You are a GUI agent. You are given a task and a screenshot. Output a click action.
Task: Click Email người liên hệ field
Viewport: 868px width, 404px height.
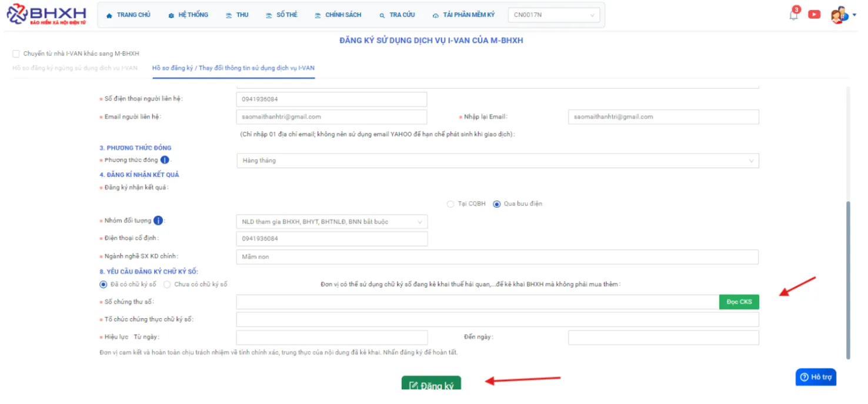click(332, 117)
